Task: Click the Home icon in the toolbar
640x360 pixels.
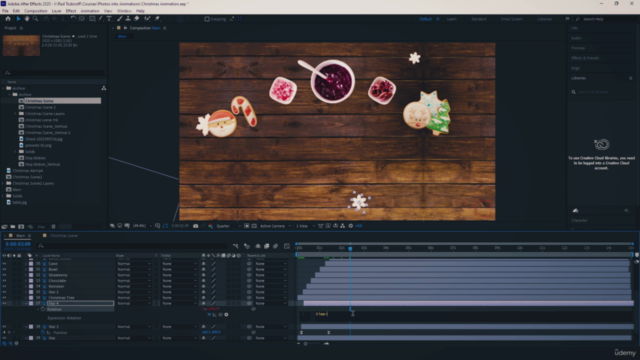Action: click(x=8, y=19)
